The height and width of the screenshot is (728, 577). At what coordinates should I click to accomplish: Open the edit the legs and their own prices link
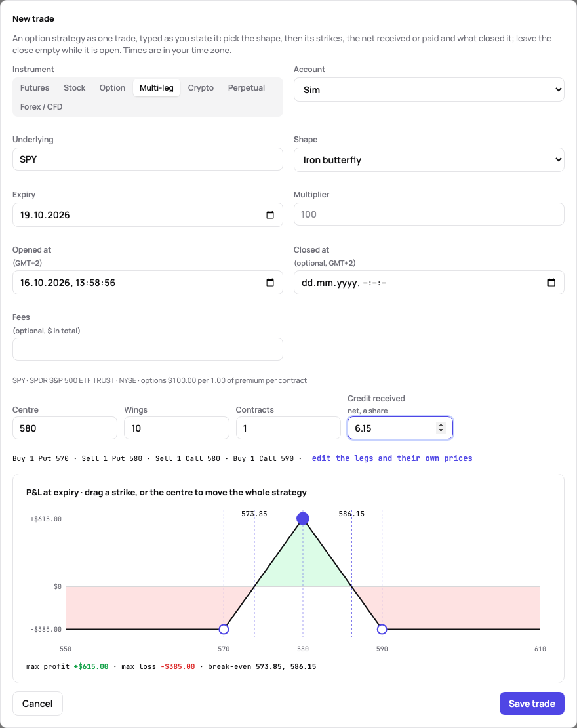pyautogui.click(x=392, y=458)
